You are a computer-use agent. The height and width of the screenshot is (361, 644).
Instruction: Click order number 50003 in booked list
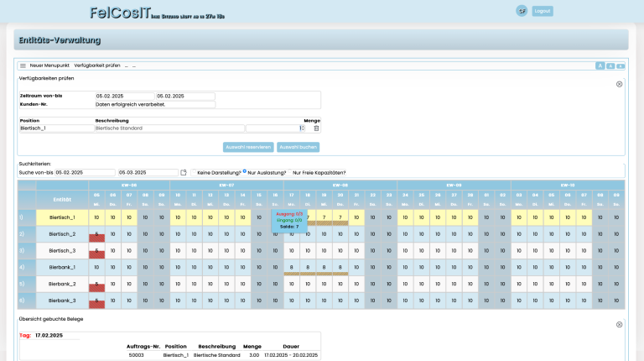click(137, 355)
